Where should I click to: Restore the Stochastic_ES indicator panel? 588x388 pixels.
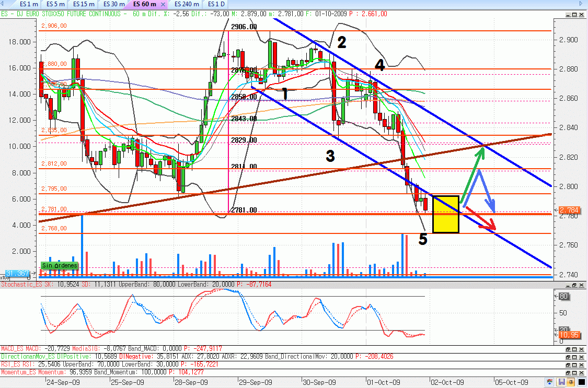(574, 285)
